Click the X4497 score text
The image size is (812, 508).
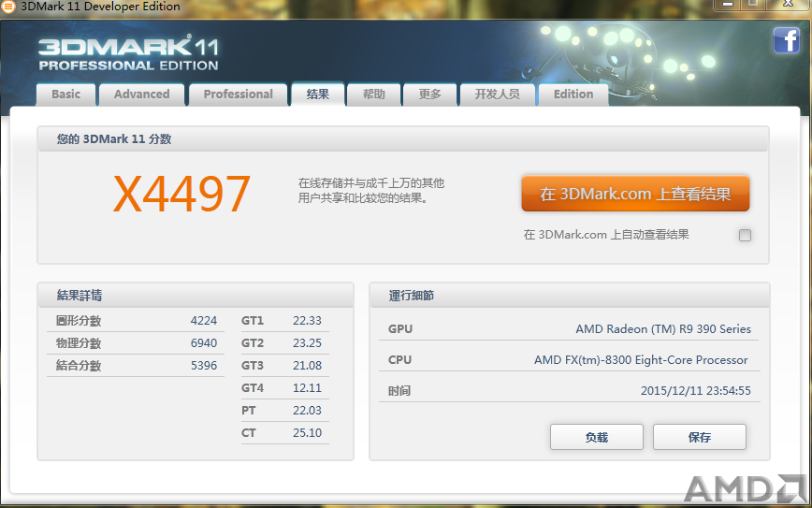[x=181, y=194]
